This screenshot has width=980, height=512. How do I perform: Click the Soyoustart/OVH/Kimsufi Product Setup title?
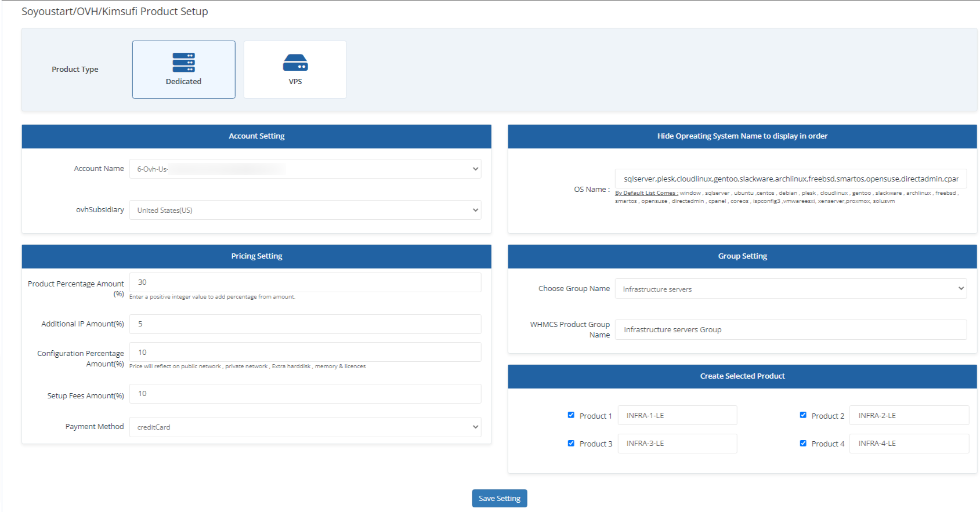[115, 12]
